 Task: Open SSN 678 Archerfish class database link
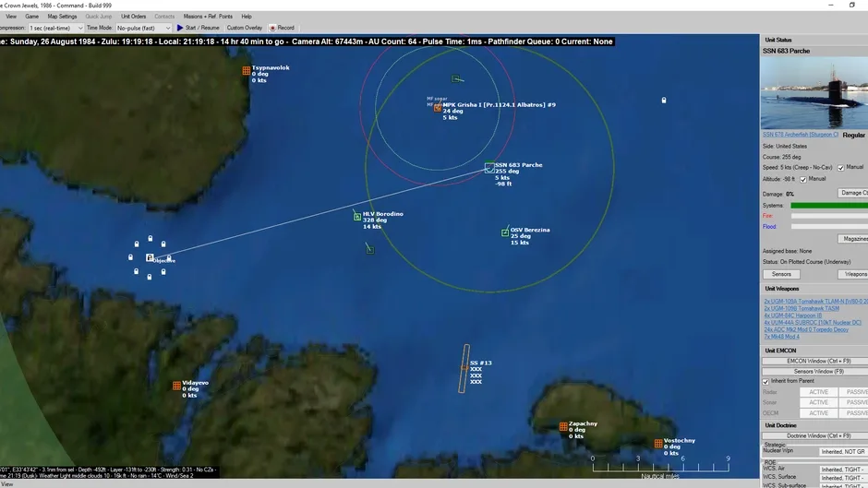(x=801, y=135)
